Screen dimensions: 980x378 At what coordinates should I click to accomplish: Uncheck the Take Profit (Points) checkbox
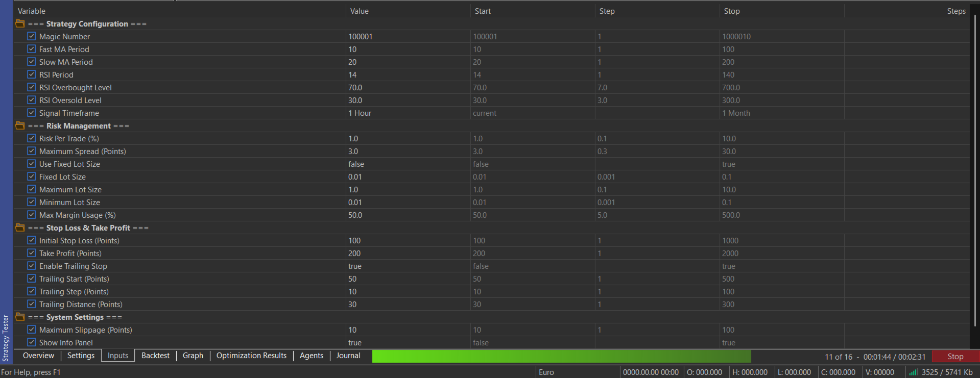click(32, 253)
